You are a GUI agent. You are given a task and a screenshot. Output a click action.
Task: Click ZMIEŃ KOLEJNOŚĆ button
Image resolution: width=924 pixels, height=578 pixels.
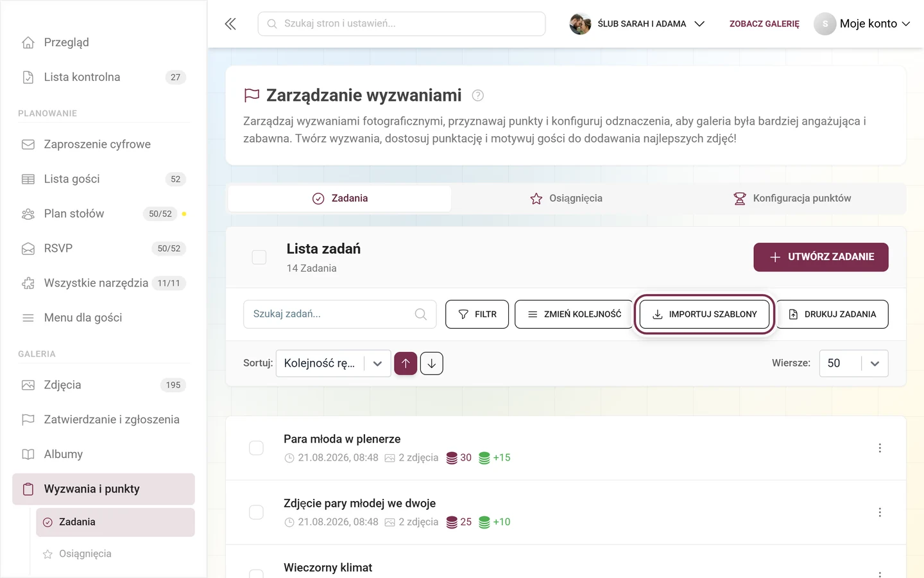[574, 314]
